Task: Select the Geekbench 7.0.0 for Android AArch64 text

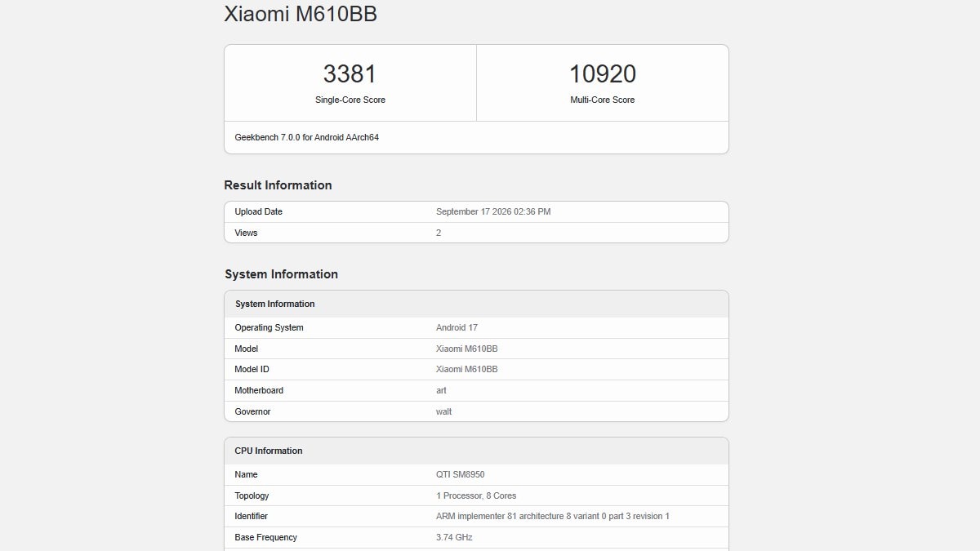Action: (x=307, y=137)
